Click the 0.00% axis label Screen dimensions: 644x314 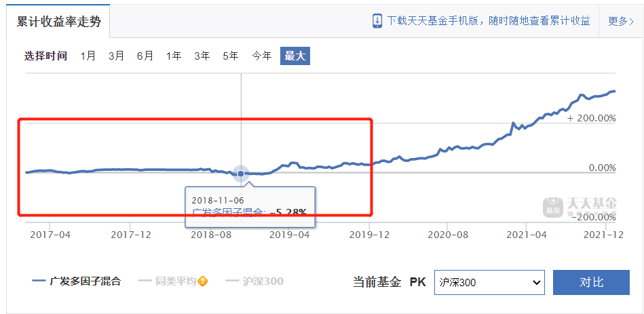(603, 168)
